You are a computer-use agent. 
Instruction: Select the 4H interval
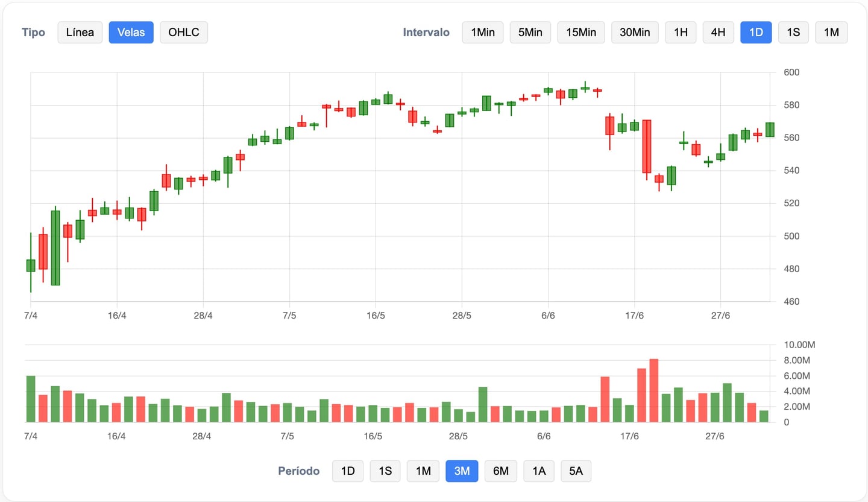[718, 33]
